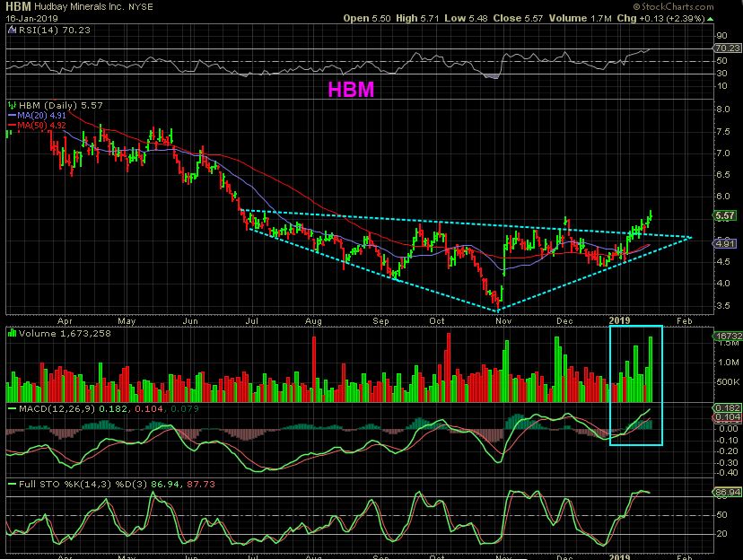This screenshot has height=560, width=743.
Task: Click the 500K volume axis label
Action: [728, 382]
